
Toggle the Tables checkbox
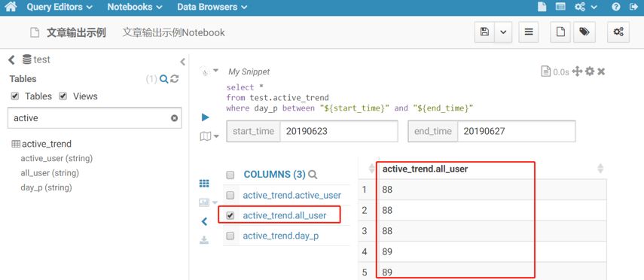coord(15,96)
